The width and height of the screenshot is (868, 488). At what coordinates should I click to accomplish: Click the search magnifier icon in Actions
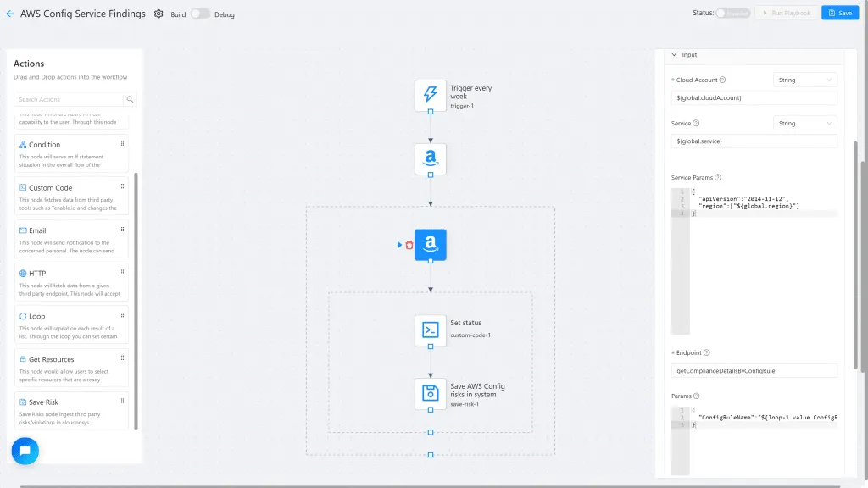click(130, 100)
